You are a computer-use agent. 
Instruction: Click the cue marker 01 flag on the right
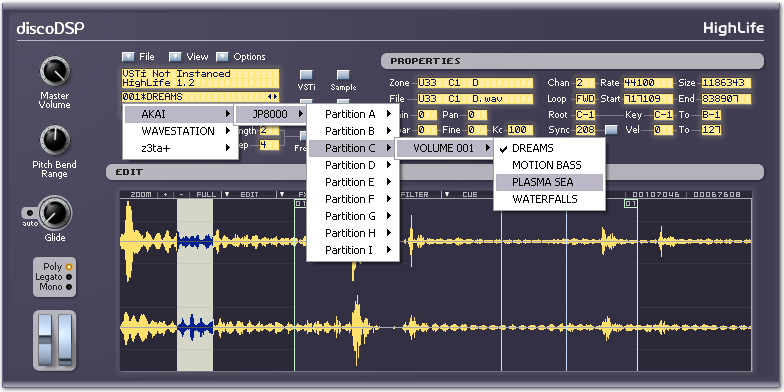click(x=630, y=204)
